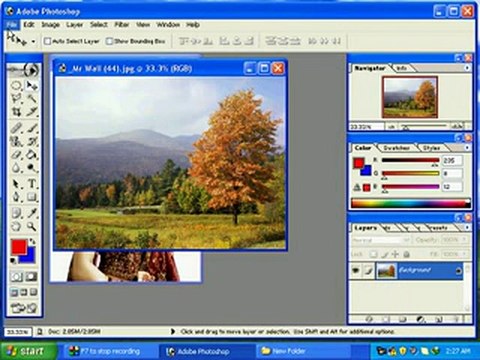
Task: Click the swap foreground/background colors arrow
Action: tap(32, 240)
